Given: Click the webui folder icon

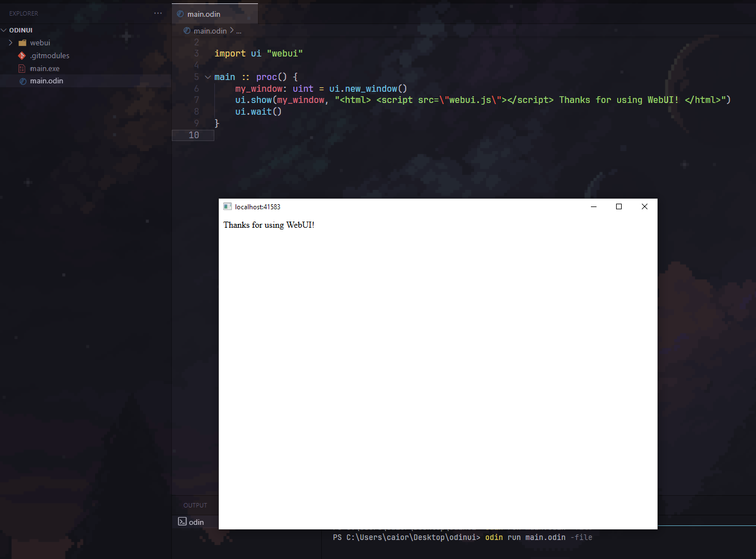Looking at the screenshot, I should [22, 43].
